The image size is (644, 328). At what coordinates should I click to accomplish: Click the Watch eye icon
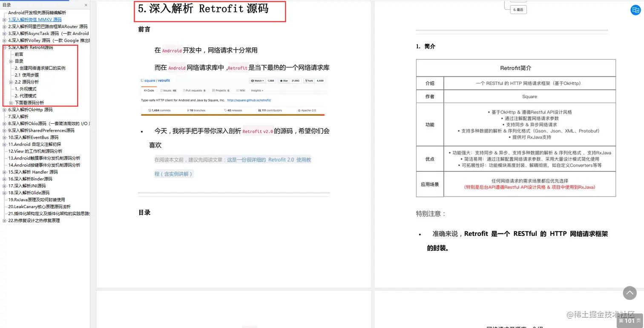[252, 81]
